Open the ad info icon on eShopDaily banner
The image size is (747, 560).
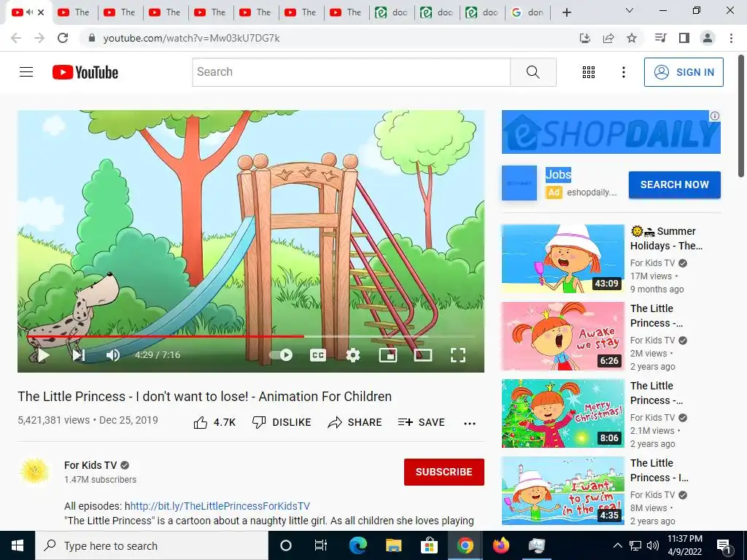(x=715, y=116)
